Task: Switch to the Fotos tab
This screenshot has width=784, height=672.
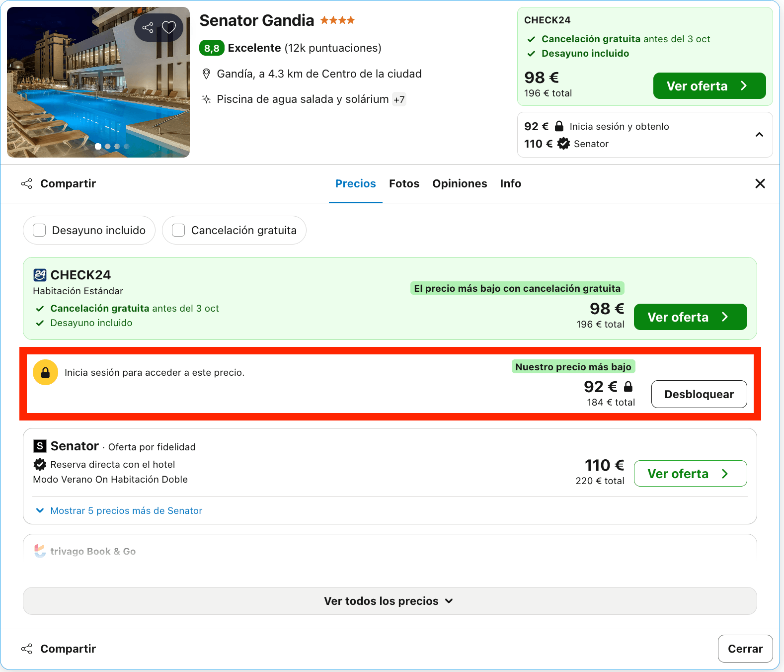Action: pos(404,183)
